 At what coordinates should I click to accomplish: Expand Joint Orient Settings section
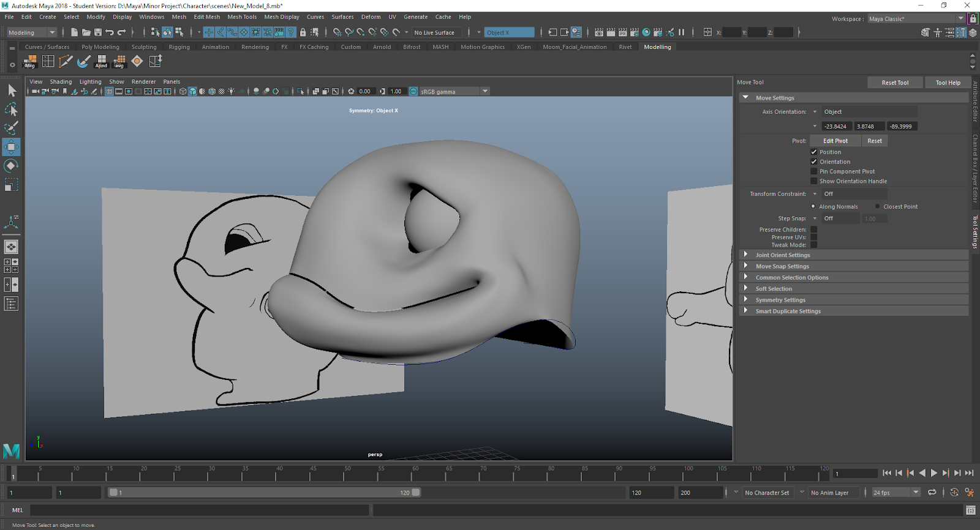coord(854,255)
